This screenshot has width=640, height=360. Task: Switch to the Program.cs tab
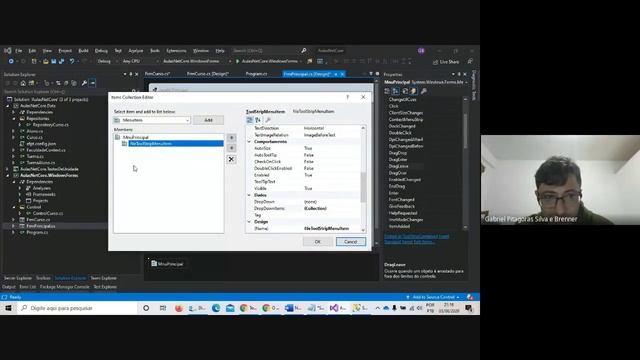pyautogui.click(x=256, y=74)
